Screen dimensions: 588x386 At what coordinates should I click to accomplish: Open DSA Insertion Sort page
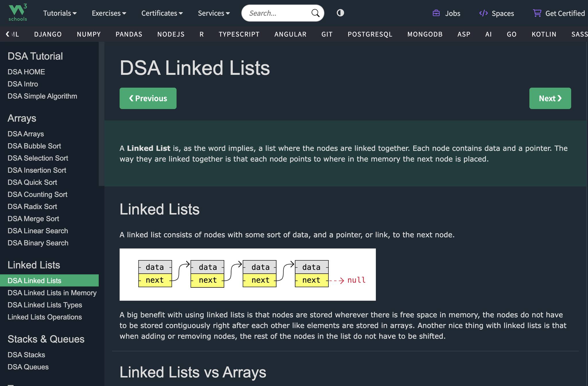pos(37,170)
